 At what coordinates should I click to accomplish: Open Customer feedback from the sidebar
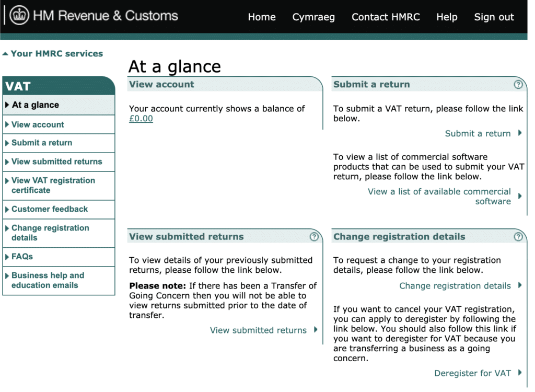point(50,209)
